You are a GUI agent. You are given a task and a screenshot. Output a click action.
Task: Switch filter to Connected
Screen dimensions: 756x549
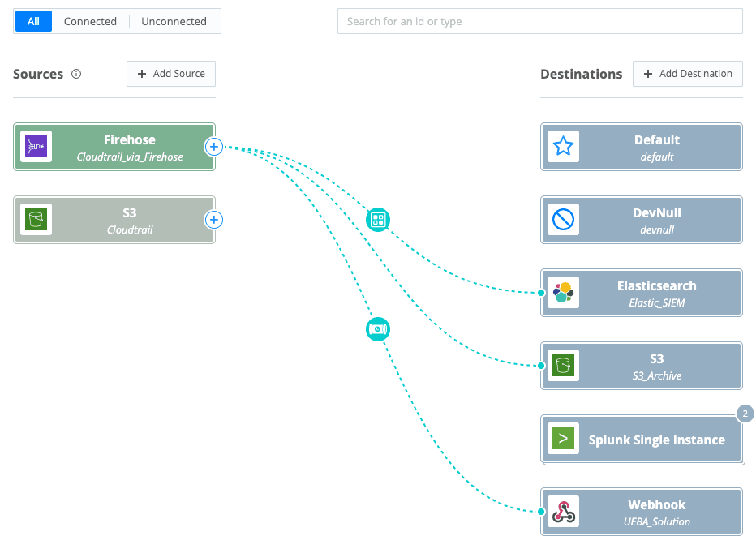pos(90,22)
